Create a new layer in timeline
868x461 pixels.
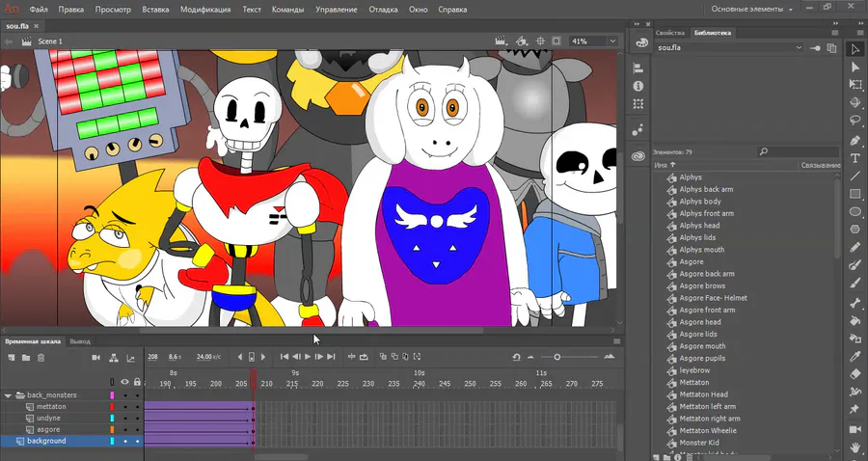click(x=11, y=358)
